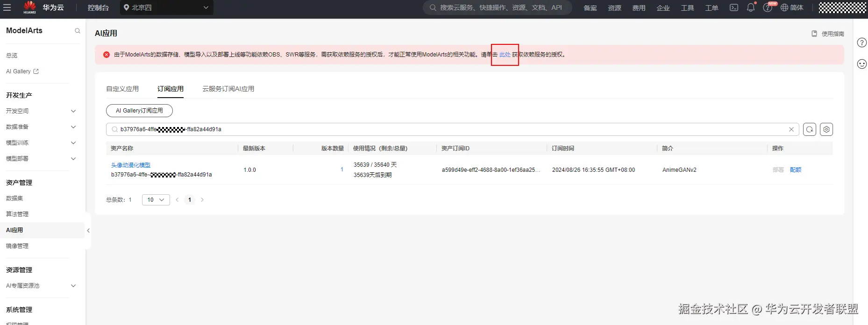Click the disabled 部署 action
Image resolution: width=868 pixels, height=325 pixels.
point(778,170)
